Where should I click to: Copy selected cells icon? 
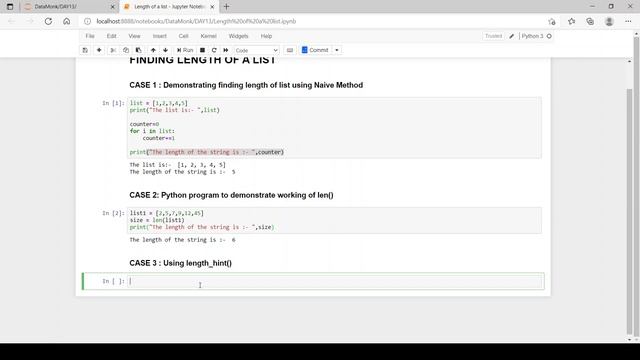click(x=126, y=50)
